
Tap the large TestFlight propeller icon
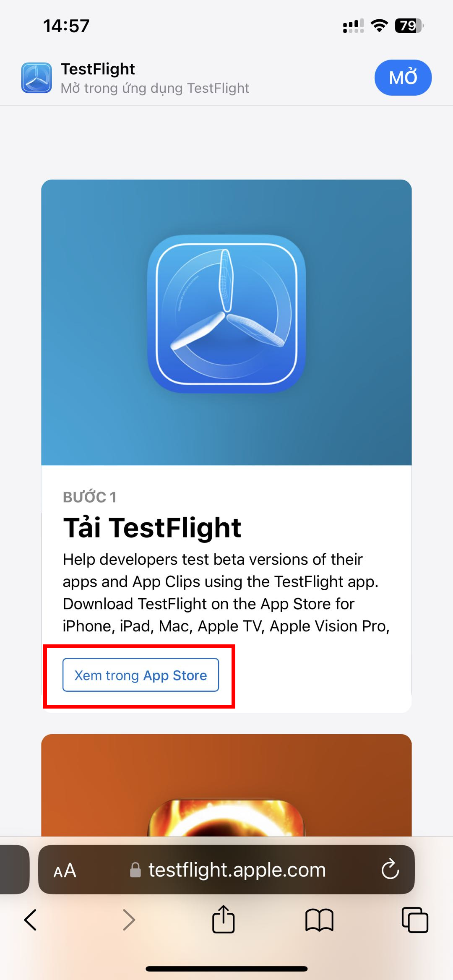pyautogui.click(x=226, y=313)
